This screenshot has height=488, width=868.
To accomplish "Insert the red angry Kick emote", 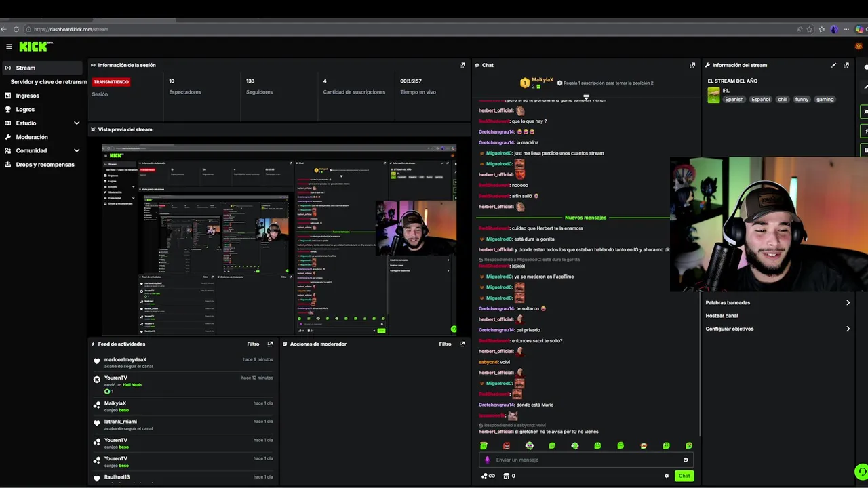I will 507,445.
